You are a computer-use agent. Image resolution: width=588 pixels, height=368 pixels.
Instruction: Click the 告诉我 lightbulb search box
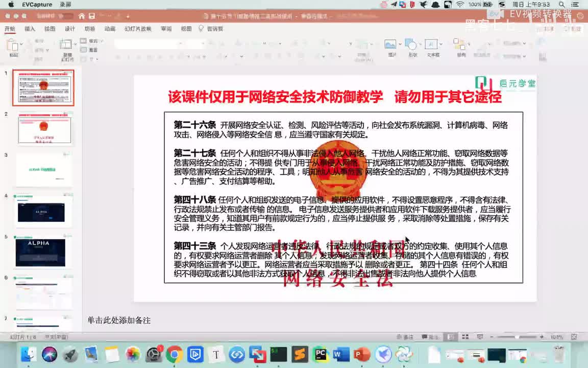pyautogui.click(x=211, y=29)
